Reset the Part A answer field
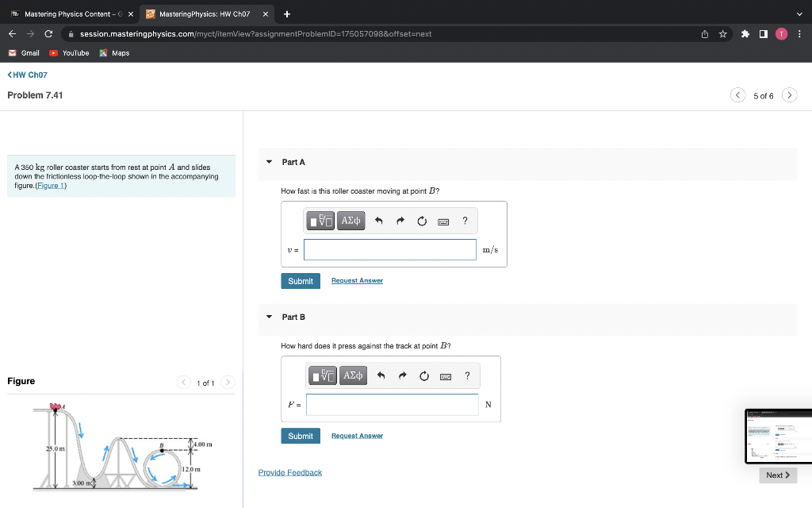This screenshot has height=508, width=812. pyautogui.click(x=422, y=221)
